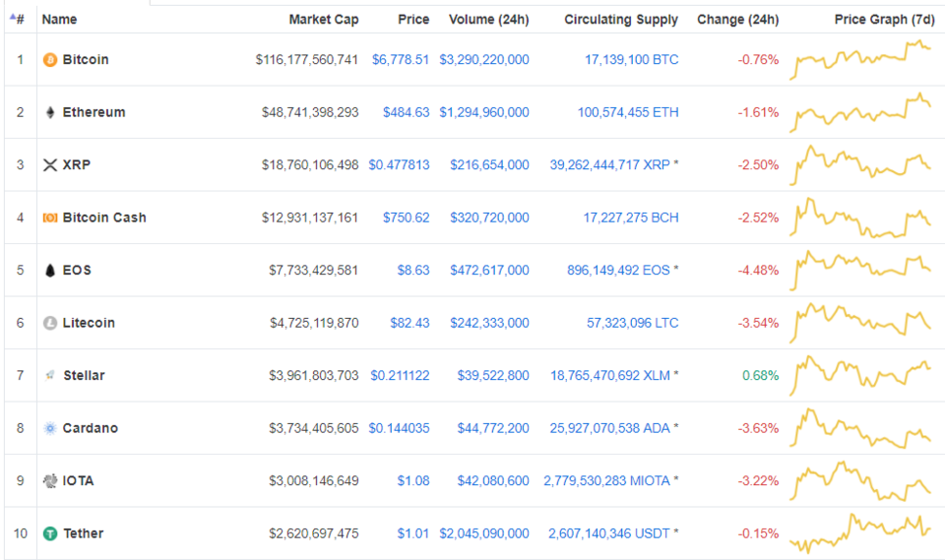Click supply 2,779,530,283 MIOTA
Viewport: 945px width, 560px height.
(x=607, y=481)
